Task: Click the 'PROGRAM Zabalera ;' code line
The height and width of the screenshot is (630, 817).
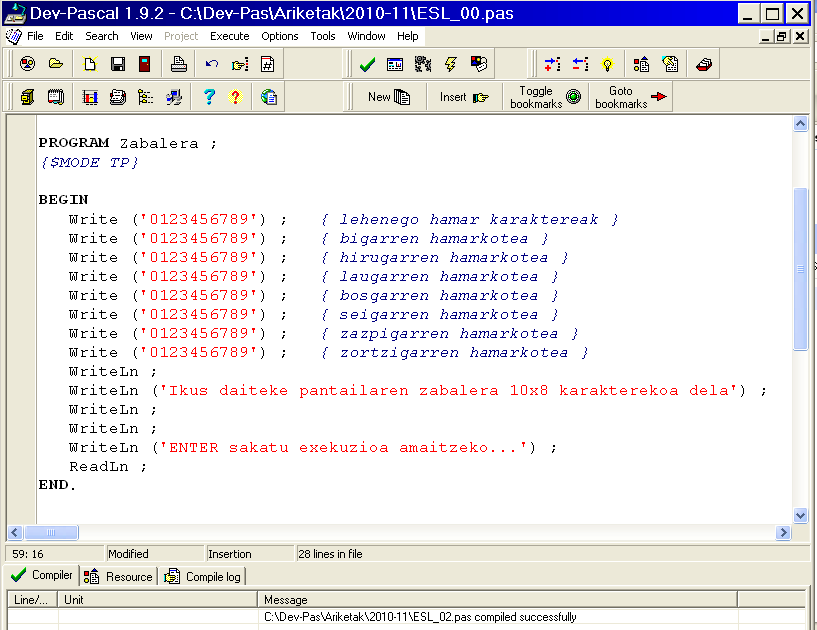Action: (127, 143)
